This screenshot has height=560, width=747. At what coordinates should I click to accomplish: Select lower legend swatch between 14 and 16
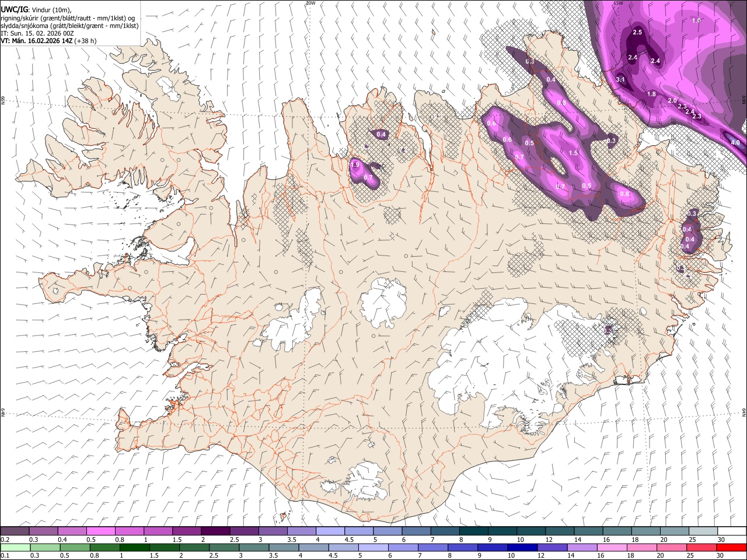582,547
